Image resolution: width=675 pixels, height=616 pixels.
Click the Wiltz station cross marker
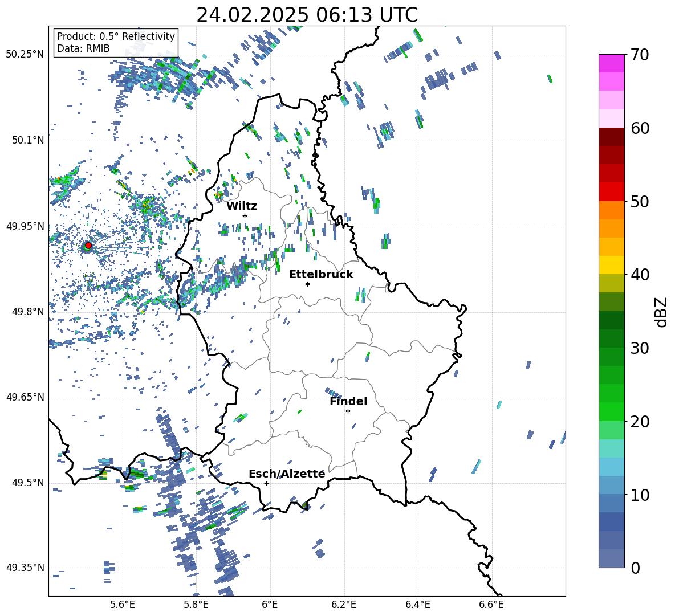pyautogui.click(x=245, y=215)
